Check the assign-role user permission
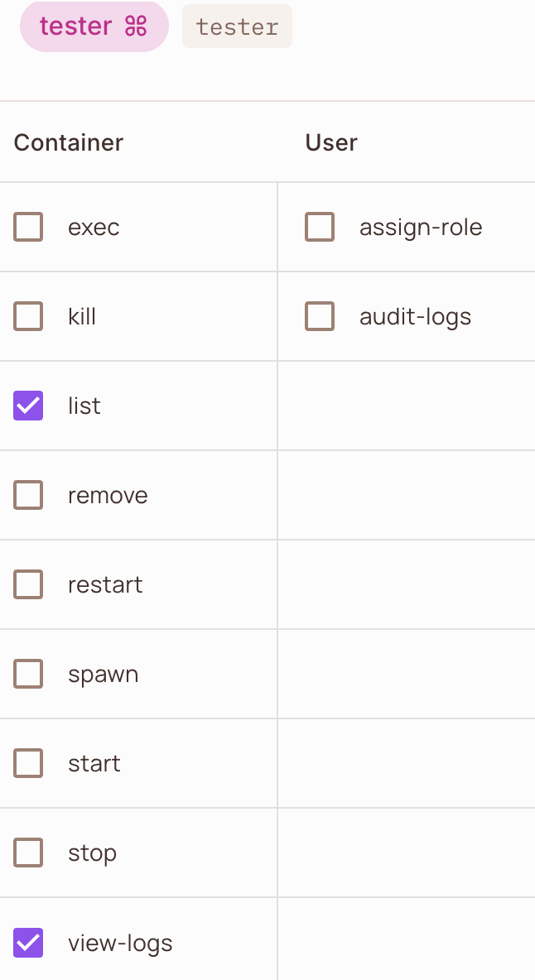This screenshot has height=980, width=535. (x=320, y=226)
